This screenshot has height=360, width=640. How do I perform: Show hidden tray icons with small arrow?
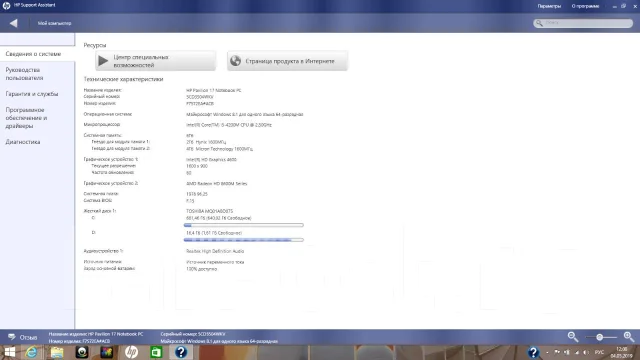[x=547, y=352]
